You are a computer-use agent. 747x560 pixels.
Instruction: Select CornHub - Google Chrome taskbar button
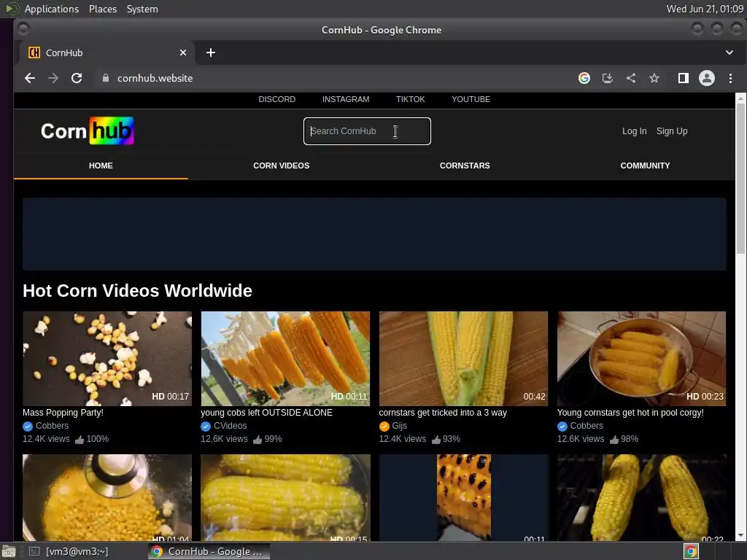point(209,551)
